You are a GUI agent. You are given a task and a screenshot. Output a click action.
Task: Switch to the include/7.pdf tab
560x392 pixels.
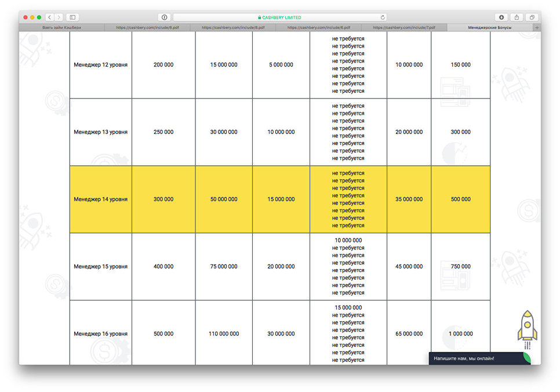tap(405, 27)
